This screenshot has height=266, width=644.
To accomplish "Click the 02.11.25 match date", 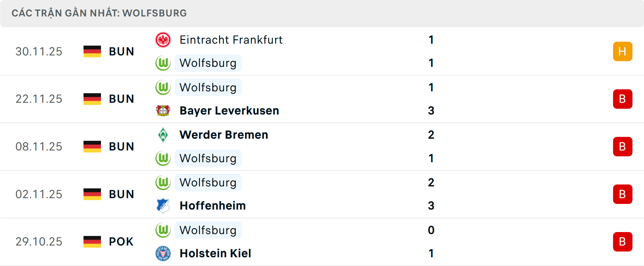I will [x=39, y=194].
